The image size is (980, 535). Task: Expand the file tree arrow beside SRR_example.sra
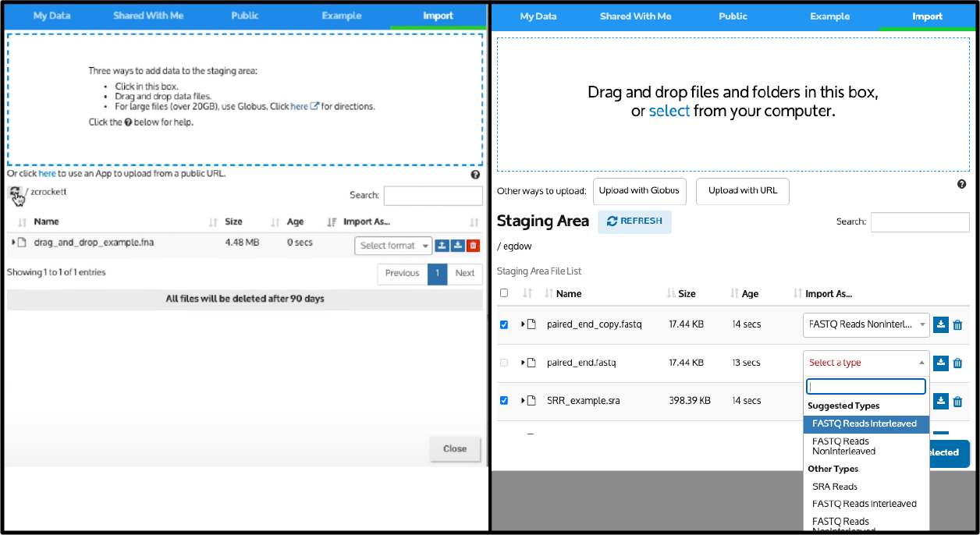[524, 400]
